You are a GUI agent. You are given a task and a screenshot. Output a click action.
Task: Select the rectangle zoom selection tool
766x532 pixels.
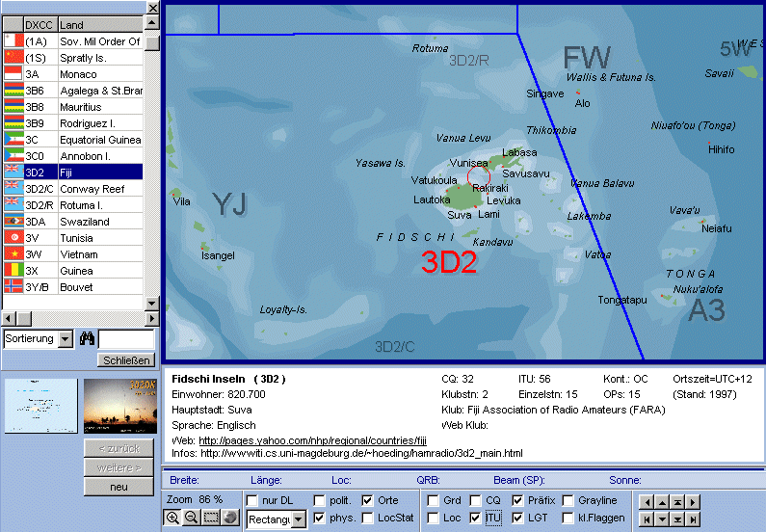[211, 518]
